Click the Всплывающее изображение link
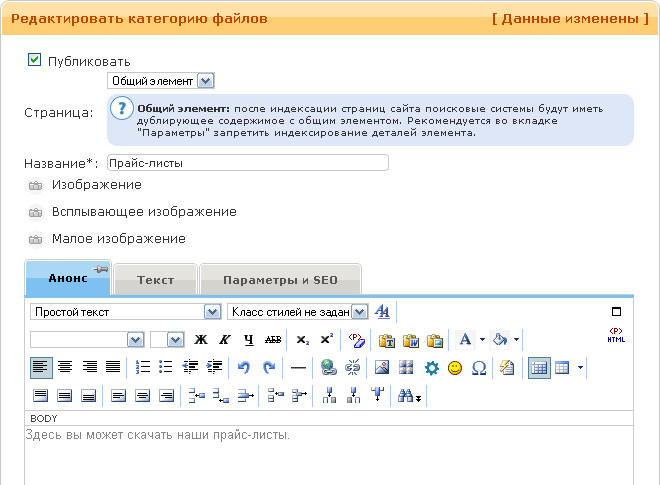The height and width of the screenshot is (485, 660). 144,212
